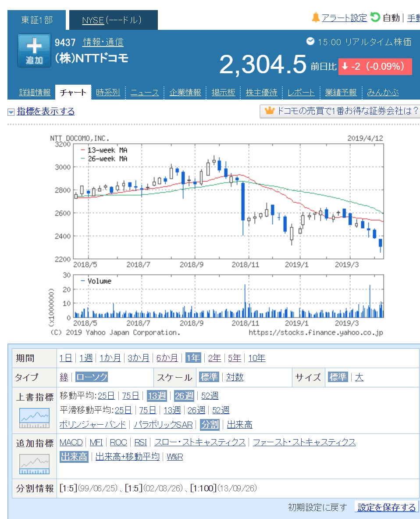Screen dimensions: 420x519
Task: Open the 掲示板 tab
Action: pos(223,93)
